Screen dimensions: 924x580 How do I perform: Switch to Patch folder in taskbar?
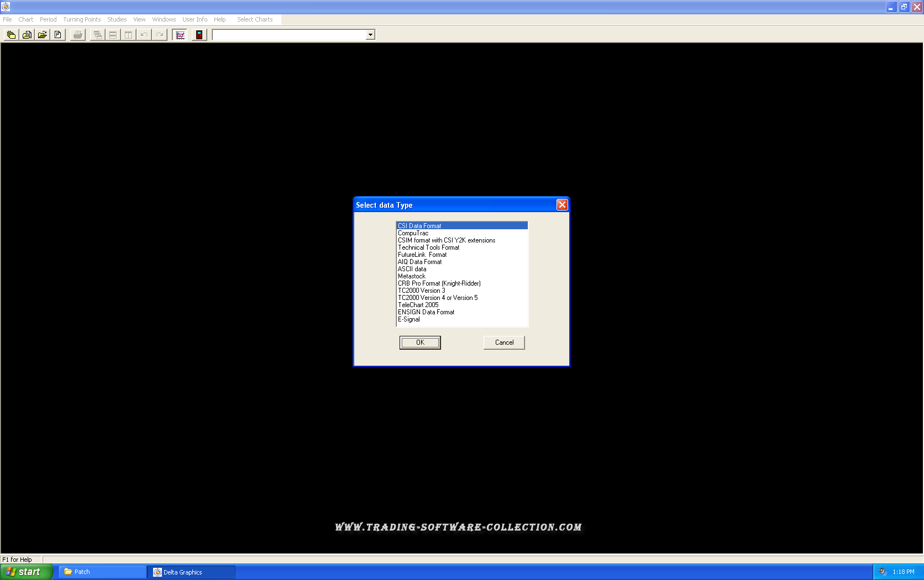pyautogui.click(x=102, y=572)
